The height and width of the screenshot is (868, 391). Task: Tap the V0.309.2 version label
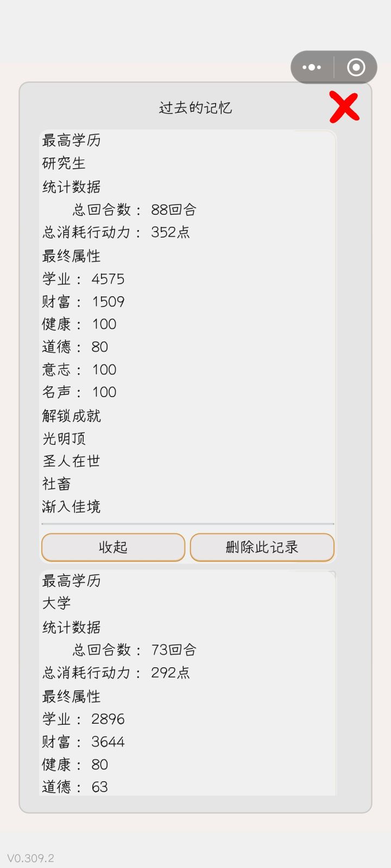click(30, 858)
